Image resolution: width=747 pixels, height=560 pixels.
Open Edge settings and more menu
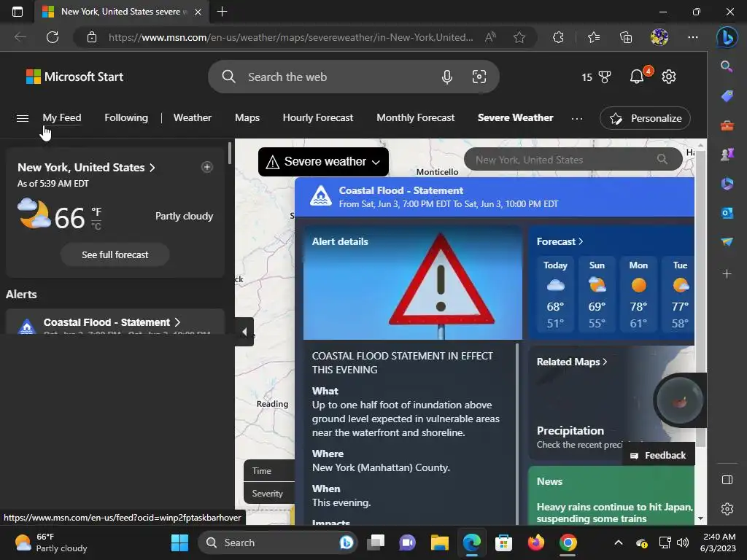693,37
